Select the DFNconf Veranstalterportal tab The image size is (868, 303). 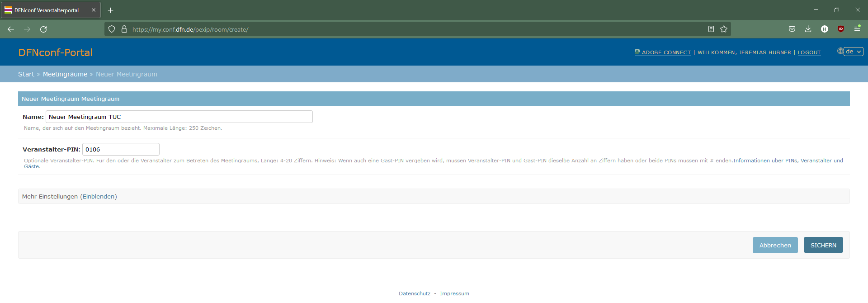[47, 10]
